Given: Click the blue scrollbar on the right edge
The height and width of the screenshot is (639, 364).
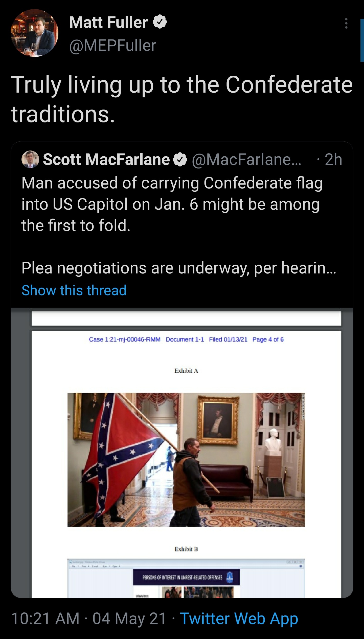Looking at the screenshot, I should (x=362, y=40).
